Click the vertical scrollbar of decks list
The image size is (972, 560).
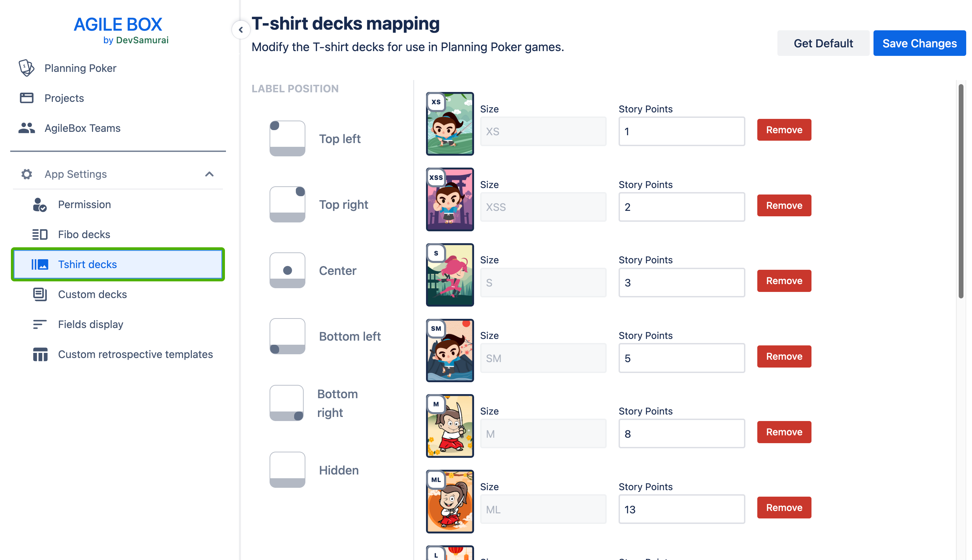pos(960,191)
